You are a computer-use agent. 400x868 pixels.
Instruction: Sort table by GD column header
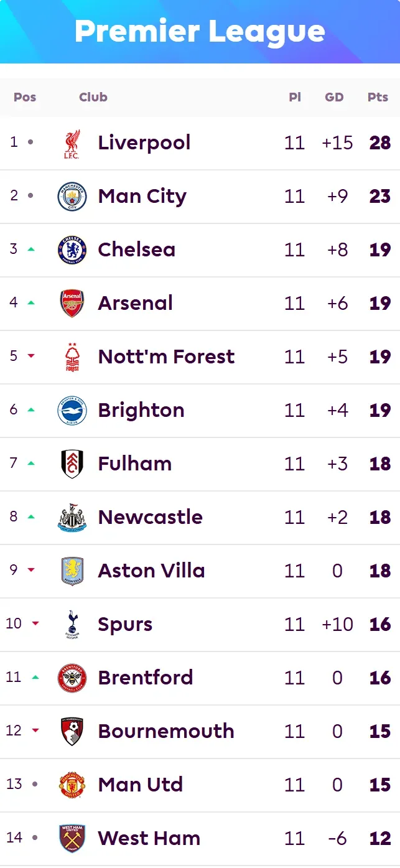[335, 97]
